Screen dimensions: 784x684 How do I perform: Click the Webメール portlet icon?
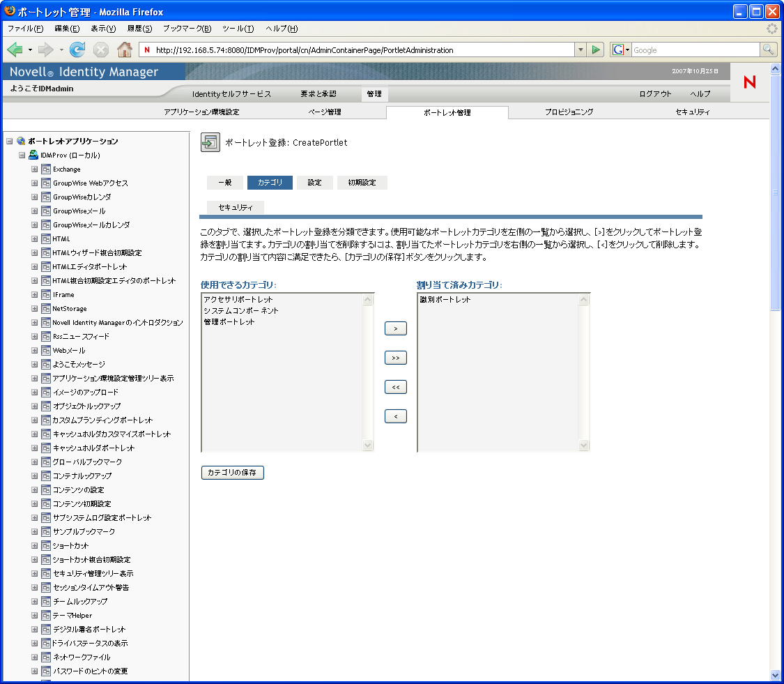[46, 350]
